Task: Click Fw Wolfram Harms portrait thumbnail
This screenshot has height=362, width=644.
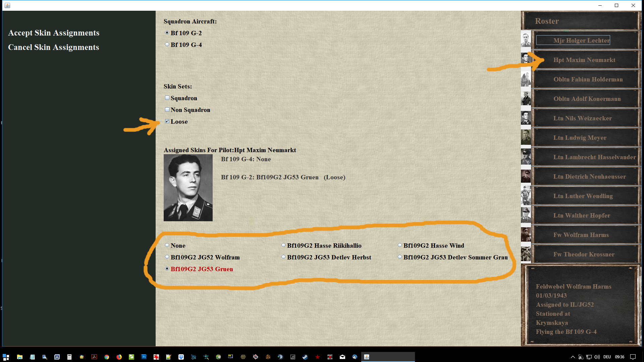Action: tap(526, 234)
